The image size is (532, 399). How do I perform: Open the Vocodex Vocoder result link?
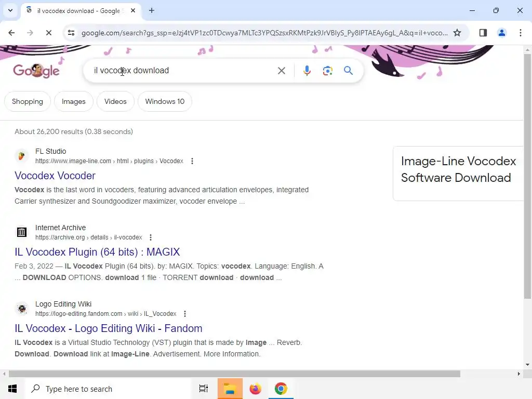[x=55, y=176]
